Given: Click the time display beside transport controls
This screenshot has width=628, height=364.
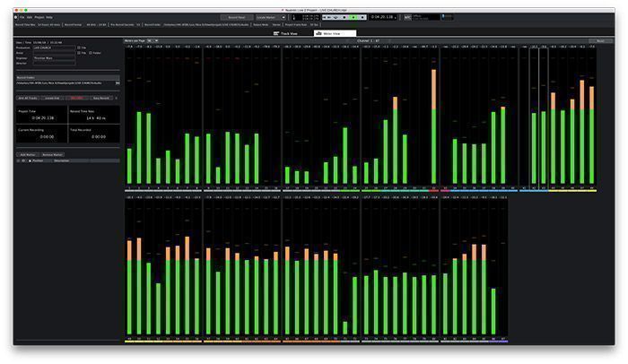Looking at the screenshot, I should click(x=384, y=17).
